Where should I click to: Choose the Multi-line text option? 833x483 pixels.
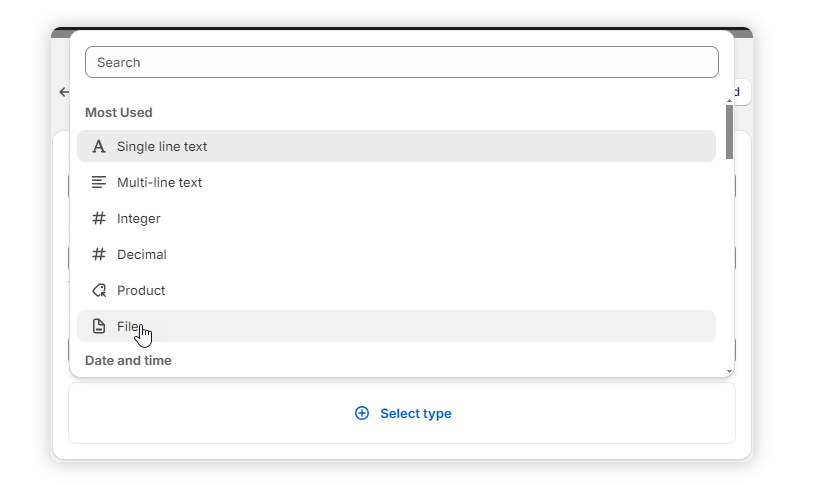[x=160, y=182]
